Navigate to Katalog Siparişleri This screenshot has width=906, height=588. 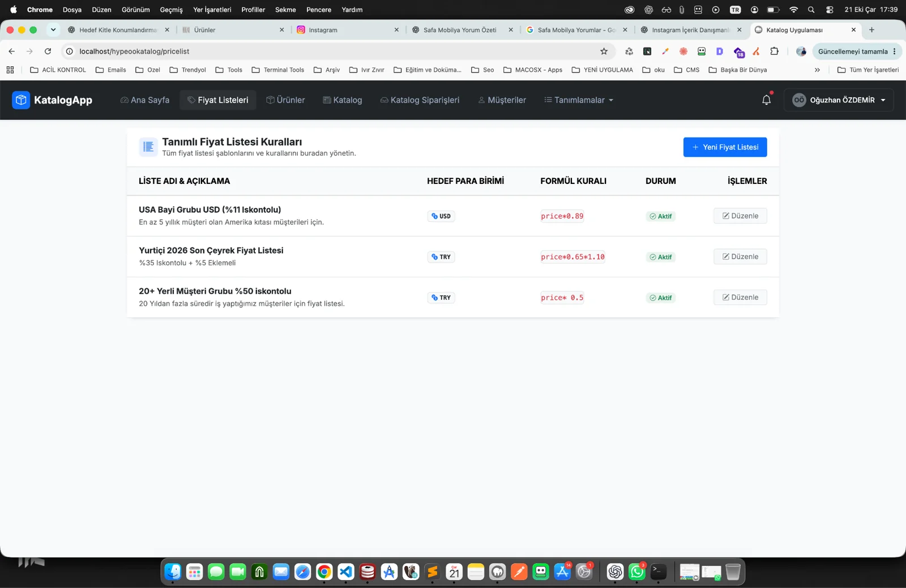click(420, 100)
